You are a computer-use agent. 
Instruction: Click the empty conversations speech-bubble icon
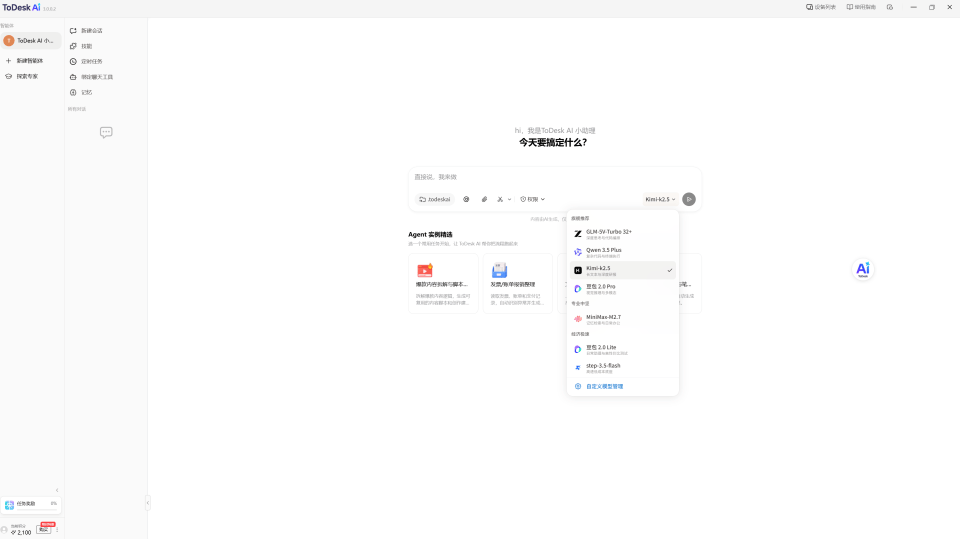tap(106, 132)
